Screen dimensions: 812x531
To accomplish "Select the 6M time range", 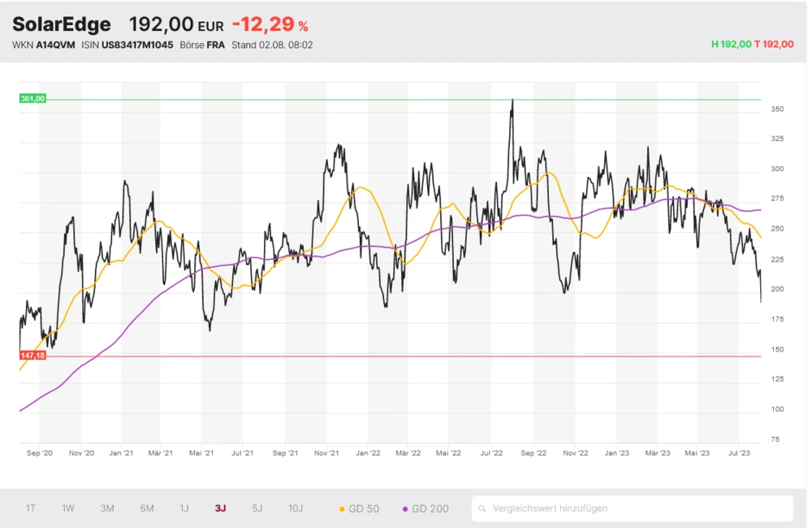I will [x=147, y=509].
